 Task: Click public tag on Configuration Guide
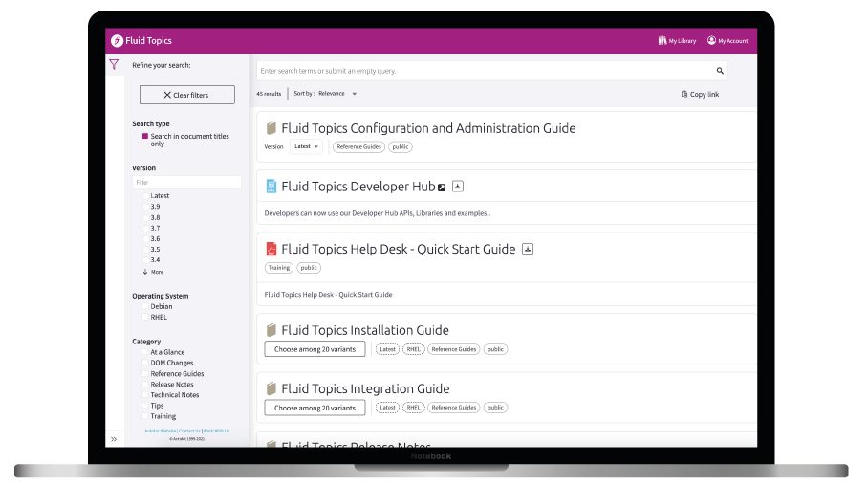[401, 146]
